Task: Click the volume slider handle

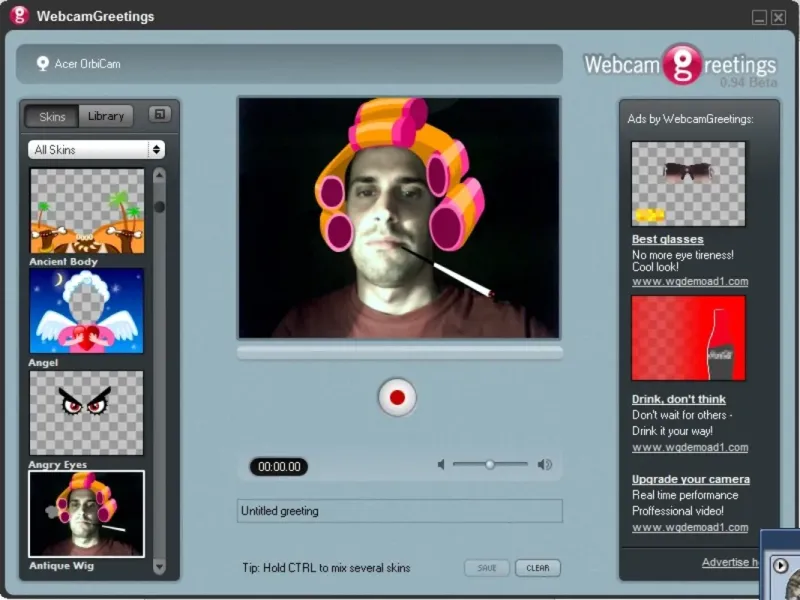Action: (490, 464)
